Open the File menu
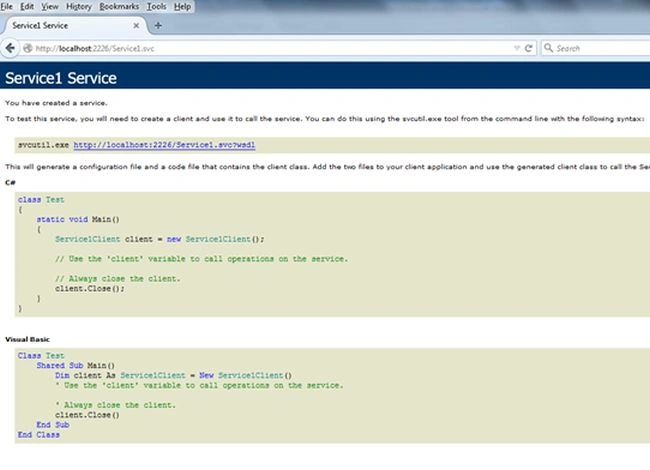650x470 pixels. tap(7, 6)
